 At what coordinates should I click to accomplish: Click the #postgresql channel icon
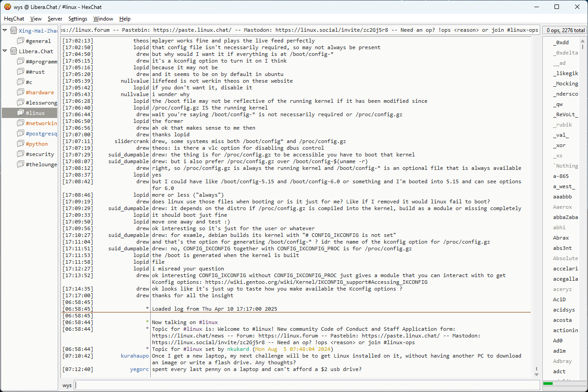[x=21, y=134]
